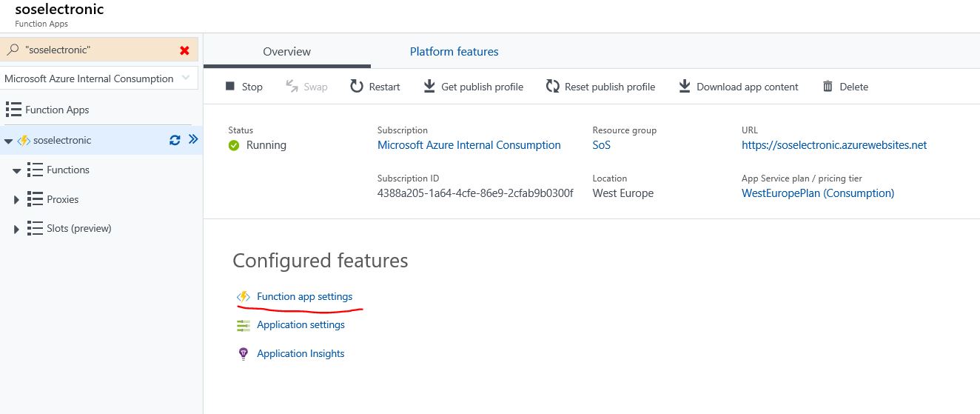Click the soselectronic lightning bolt icon
The width and height of the screenshot is (980, 414).
[24, 140]
